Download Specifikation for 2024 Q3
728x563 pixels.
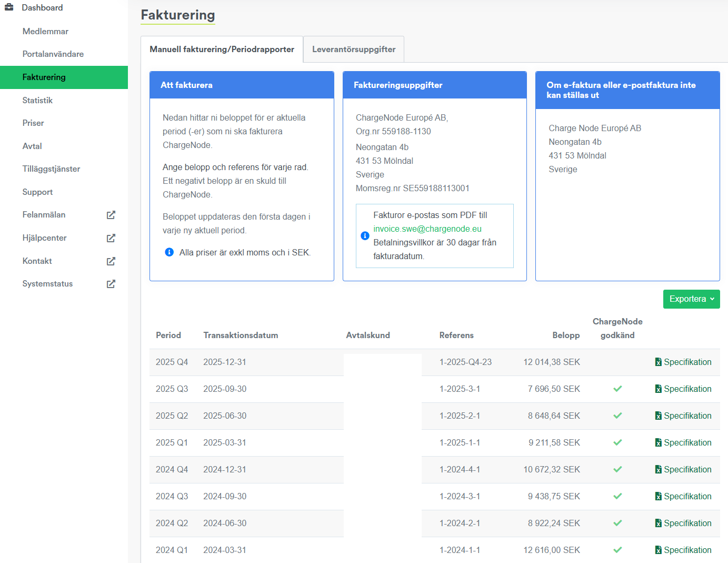click(x=687, y=497)
